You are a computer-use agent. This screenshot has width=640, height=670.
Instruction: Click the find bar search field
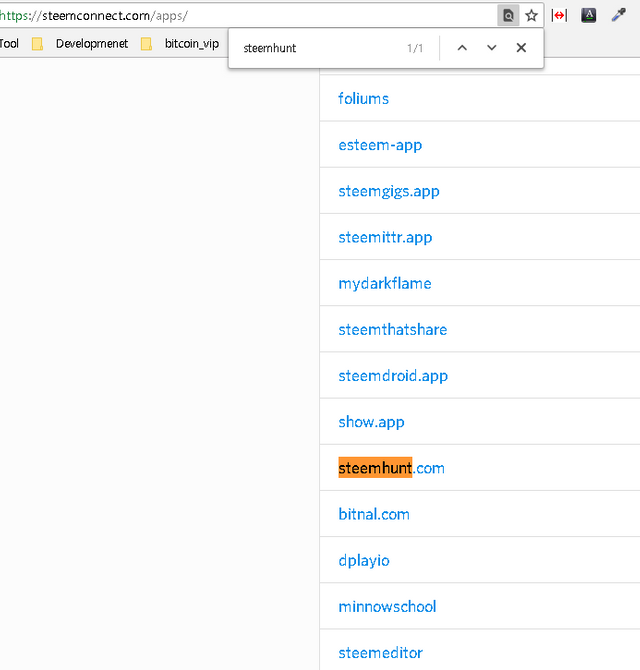[x=320, y=48]
